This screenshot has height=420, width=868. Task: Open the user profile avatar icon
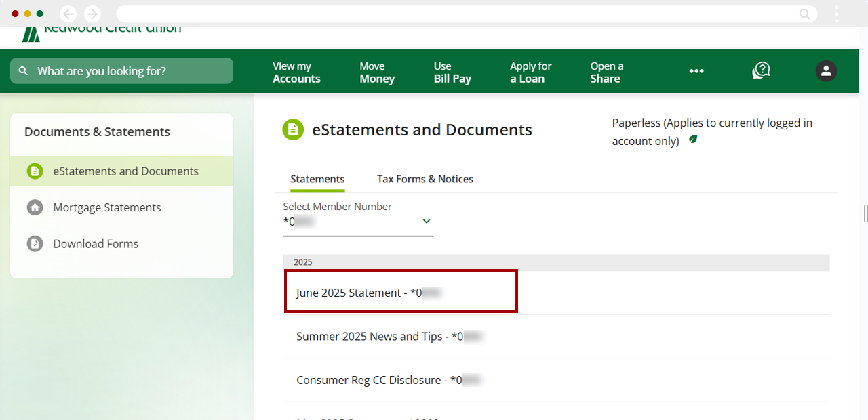pyautogui.click(x=826, y=70)
